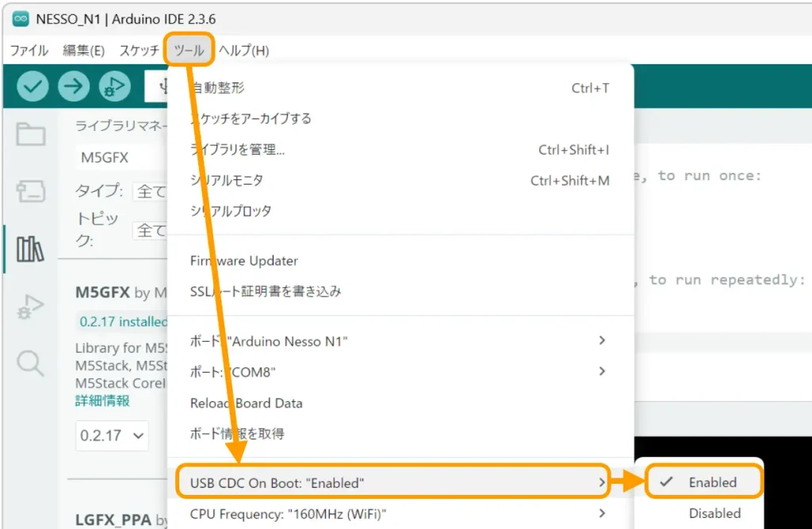The height and width of the screenshot is (529, 812).
Task: Open the Sketchbook sidebar panel
Action: (29, 135)
